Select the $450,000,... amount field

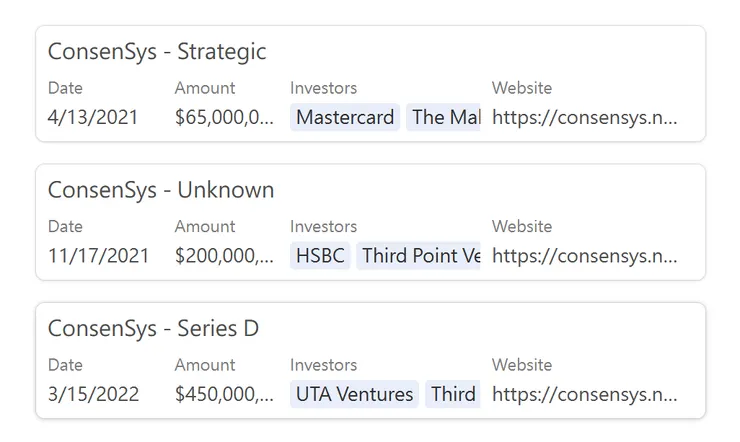click(224, 394)
